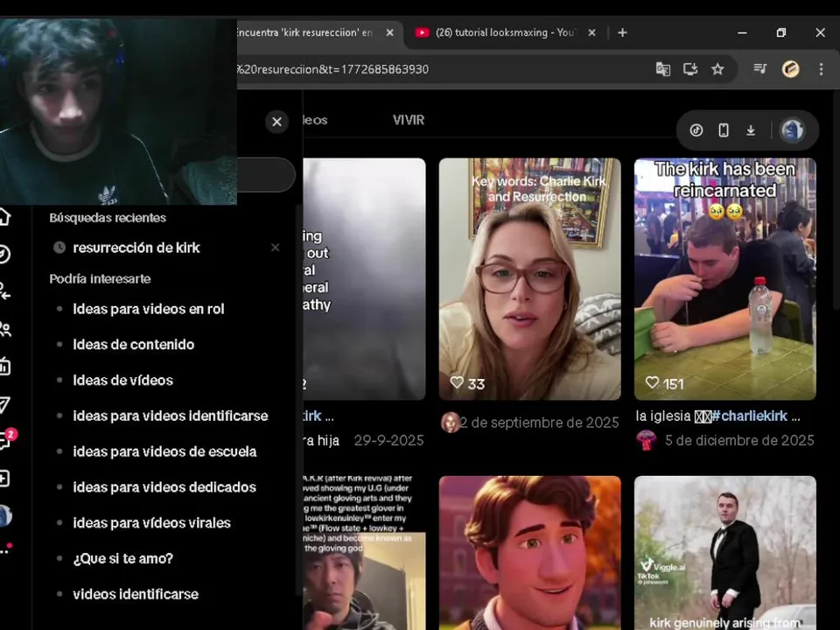Screen dimensions: 840x630
Task: Click the 151 likes heart
Action: tap(652, 383)
